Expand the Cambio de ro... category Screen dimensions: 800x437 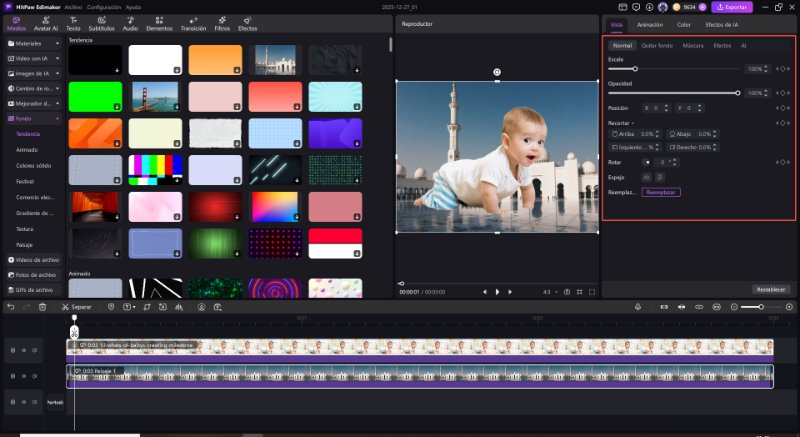pos(34,88)
